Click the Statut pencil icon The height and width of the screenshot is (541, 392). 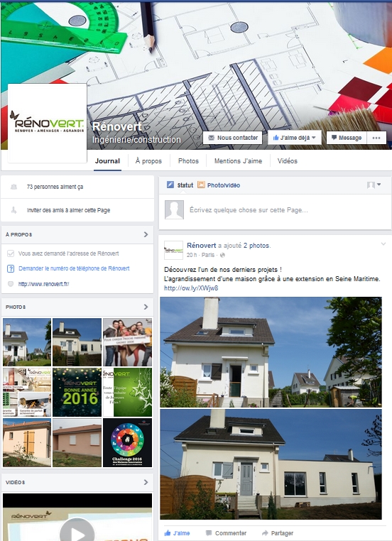[170, 185]
